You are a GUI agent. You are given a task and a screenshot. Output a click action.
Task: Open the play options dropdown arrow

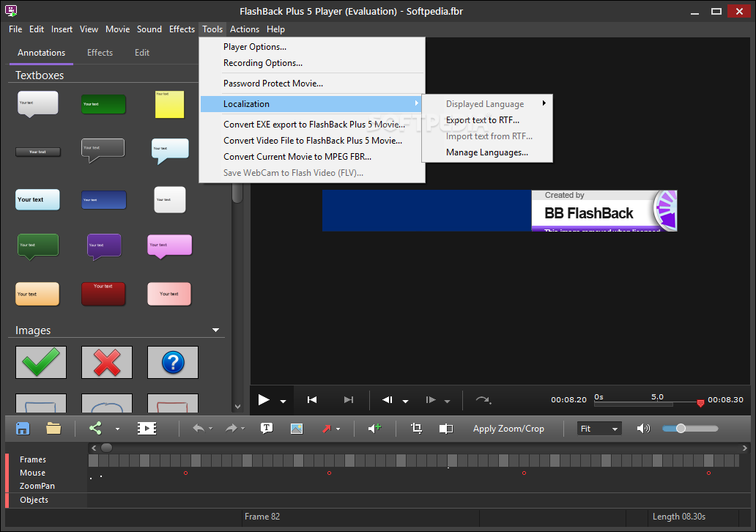click(283, 402)
